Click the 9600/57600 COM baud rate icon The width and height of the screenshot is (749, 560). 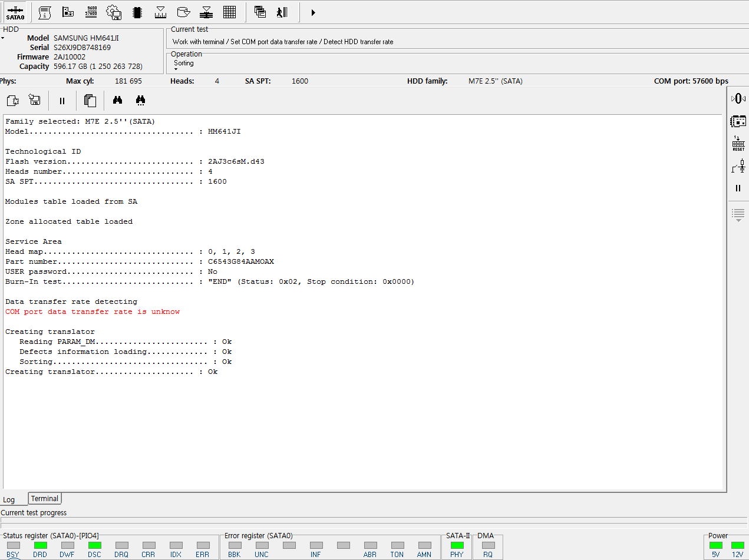tap(91, 12)
